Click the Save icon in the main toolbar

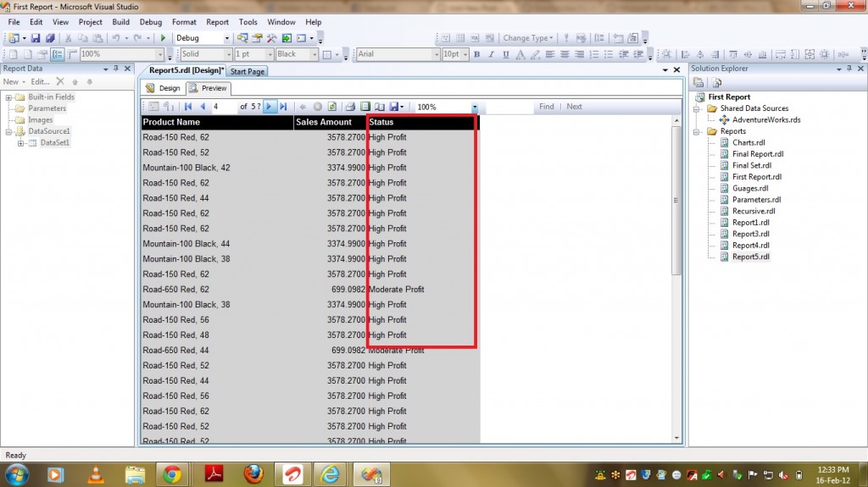pyautogui.click(x=36, y=38)
